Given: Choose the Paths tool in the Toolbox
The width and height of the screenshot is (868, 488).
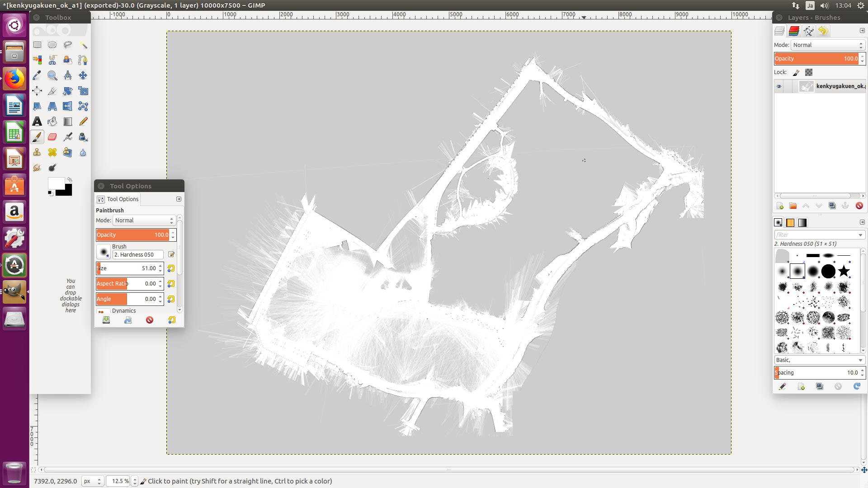Looking at the screenshot, I should click(83, 60).
